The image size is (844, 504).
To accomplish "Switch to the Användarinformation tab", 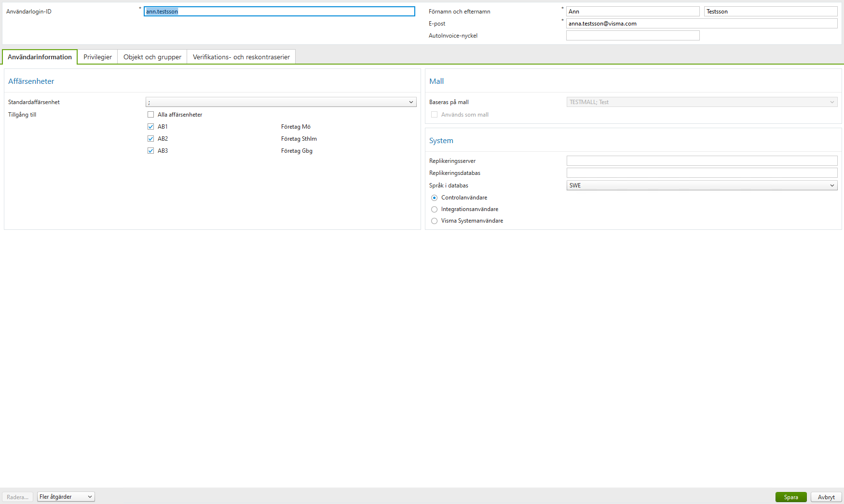I will pyautogui.click(x=40, y=56).
